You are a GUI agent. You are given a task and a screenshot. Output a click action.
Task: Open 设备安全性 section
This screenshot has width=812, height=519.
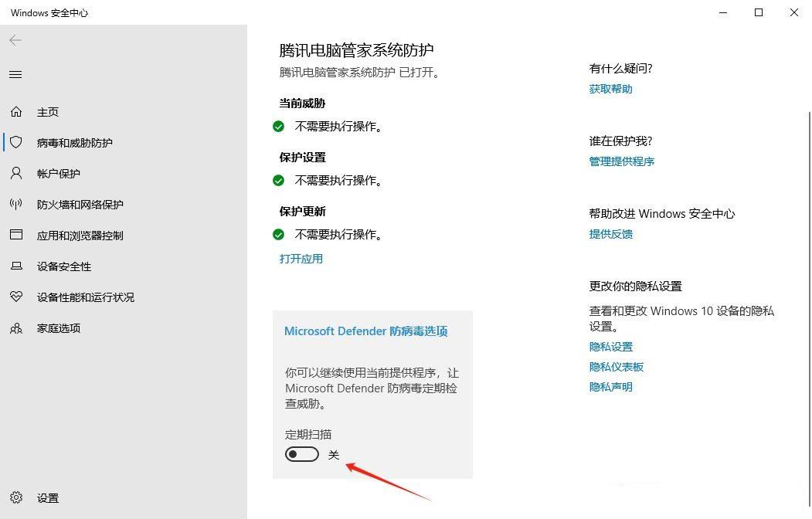[x=64, y=266]
